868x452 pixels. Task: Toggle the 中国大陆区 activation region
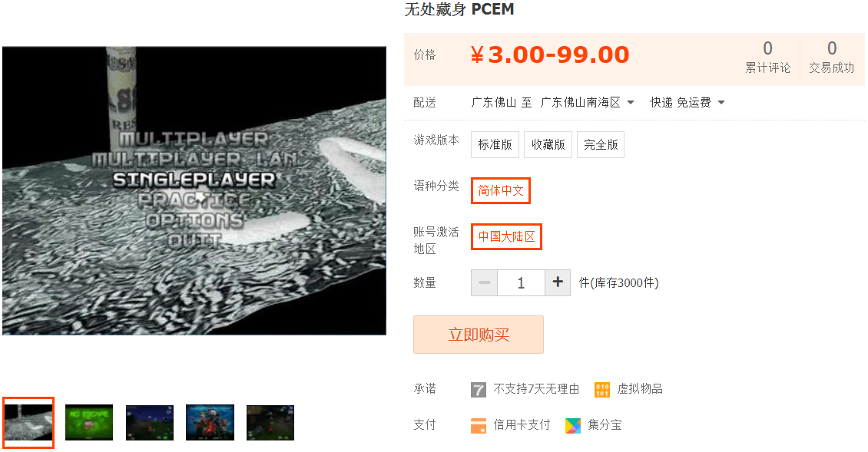pyautogui.click(x=506, y=237)
